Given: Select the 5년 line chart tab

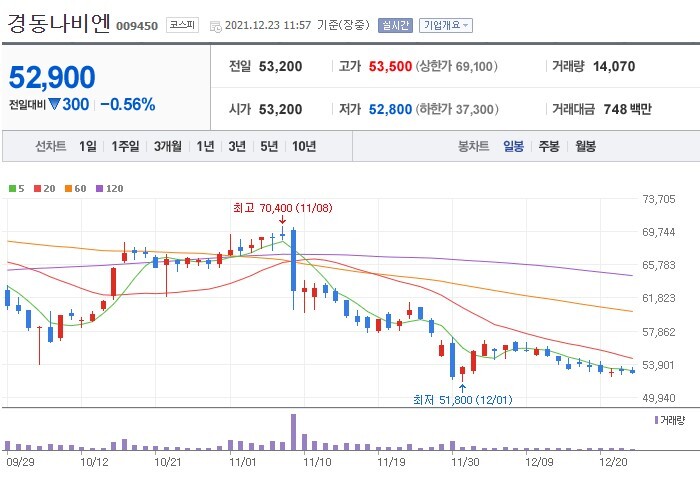Looking at the screenshot, I should pyautogui.click(x=269, y=146).
